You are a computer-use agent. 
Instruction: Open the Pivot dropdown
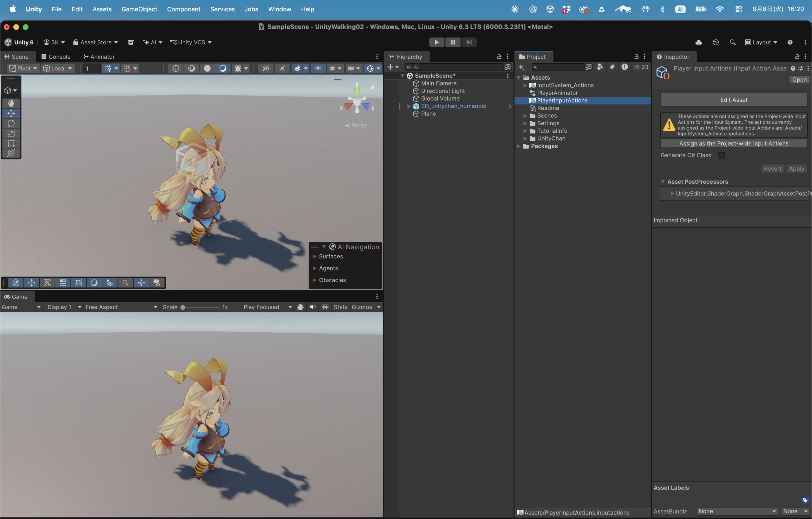pos(23,69)
